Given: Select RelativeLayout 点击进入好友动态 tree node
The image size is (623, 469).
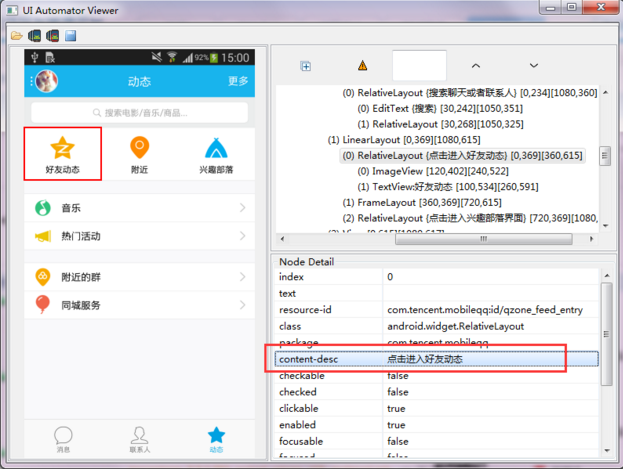Looking at the screenshot, I should [x=462, y=155].
